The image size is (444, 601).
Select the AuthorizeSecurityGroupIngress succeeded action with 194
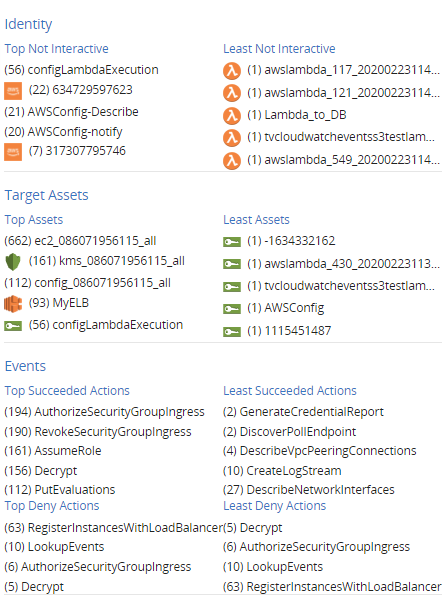tap(104, 412)
